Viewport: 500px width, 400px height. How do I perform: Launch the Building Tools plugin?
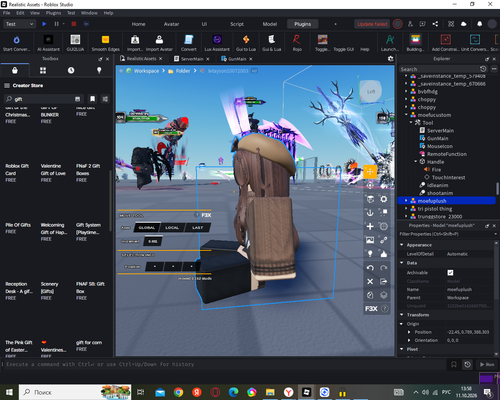[x=415, y=43]
